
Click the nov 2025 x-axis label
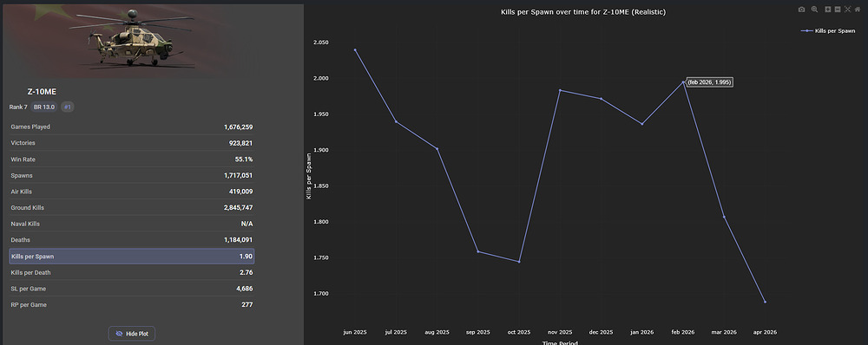coord(560,332)
